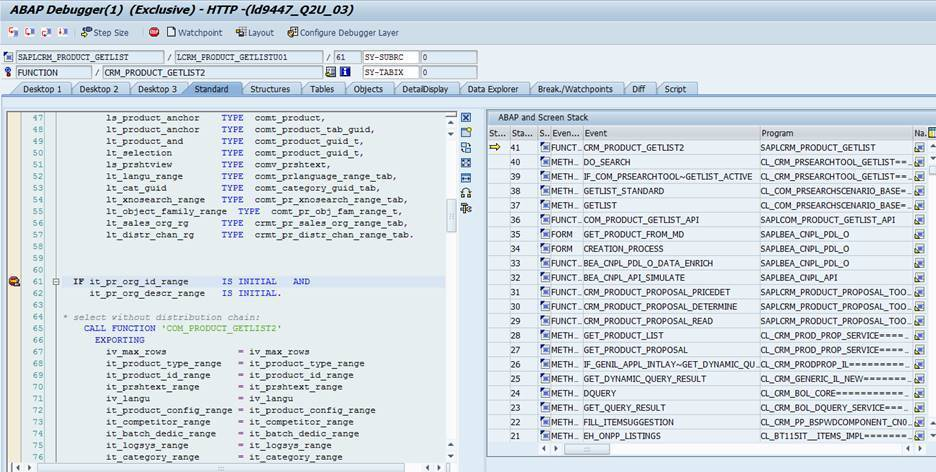Screen dimensions: 936x472
Task: Click the Program column header in stack
Action: tap(836, 133)
